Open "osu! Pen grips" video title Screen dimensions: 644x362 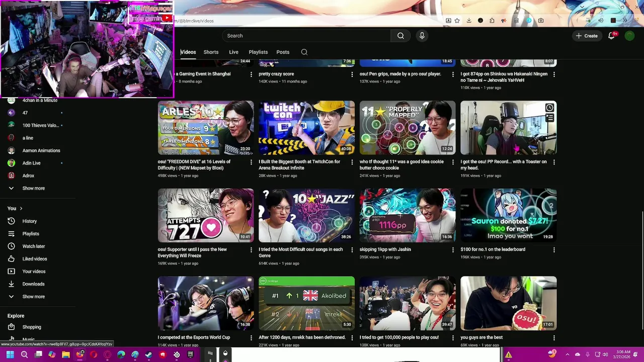pos(400,74)
